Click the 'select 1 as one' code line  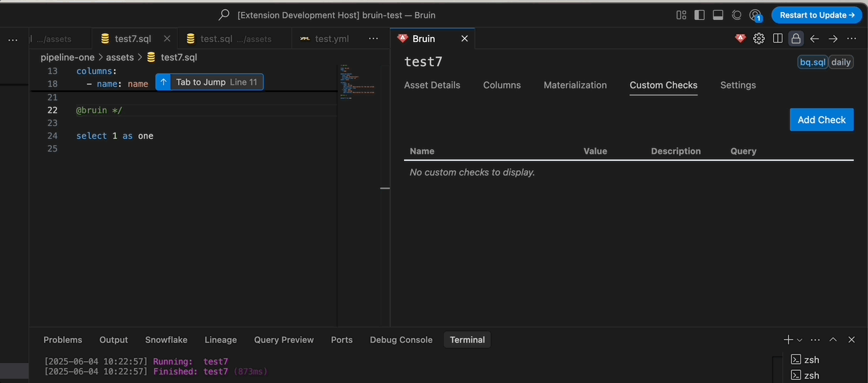click(x=115, y=135)
